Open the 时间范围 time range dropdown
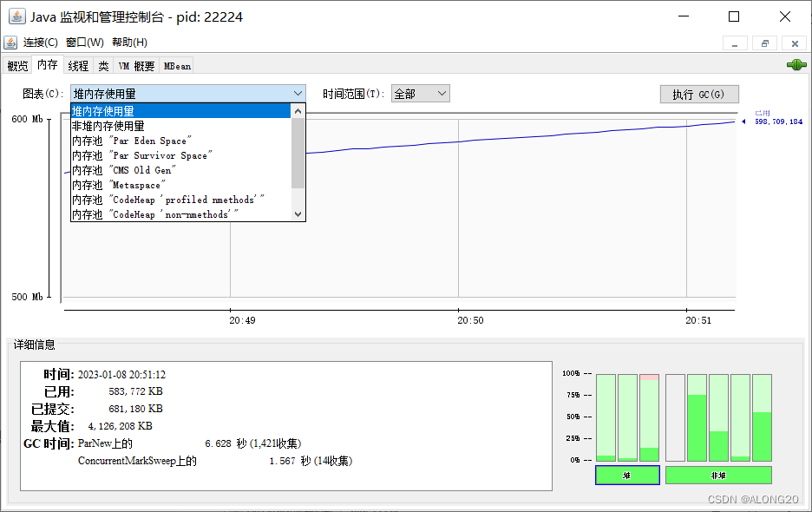This screenshot has width=812, height=512. click(x=420, y=94)
